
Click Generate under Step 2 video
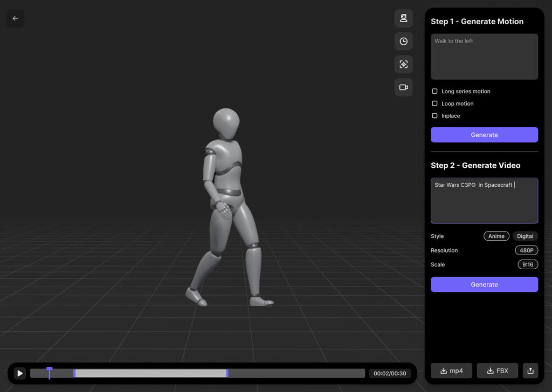click(x=484, y=284)
